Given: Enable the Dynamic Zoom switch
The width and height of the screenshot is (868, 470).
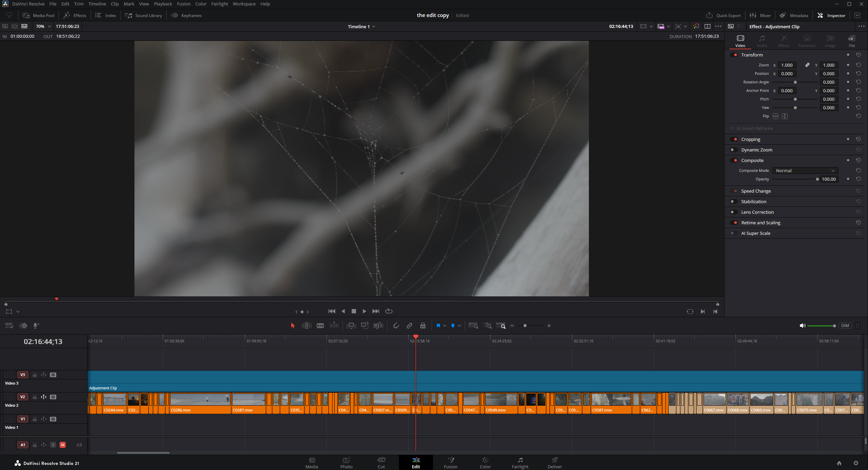Looking at the screenshot, I should coord(734,150).
